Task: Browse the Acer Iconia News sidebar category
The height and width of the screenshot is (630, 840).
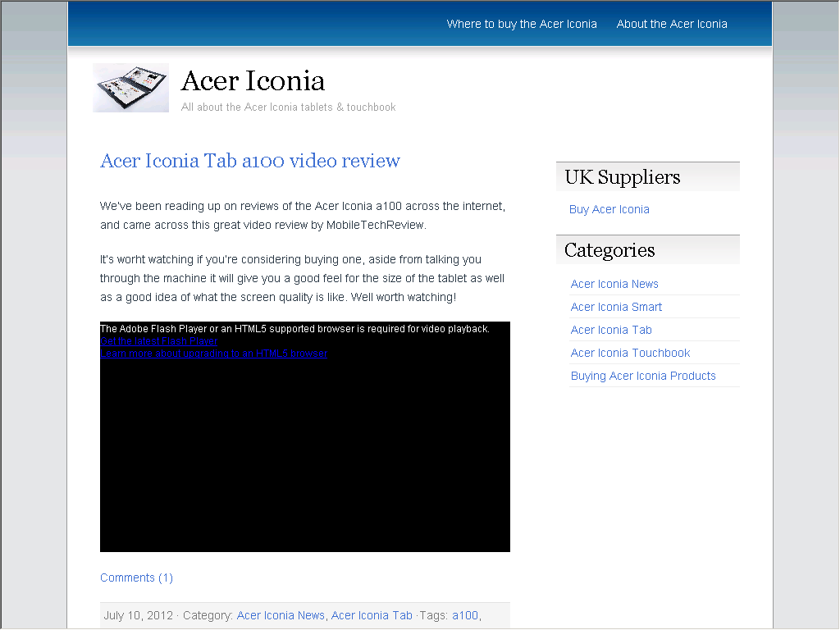Action: (614, 284)
